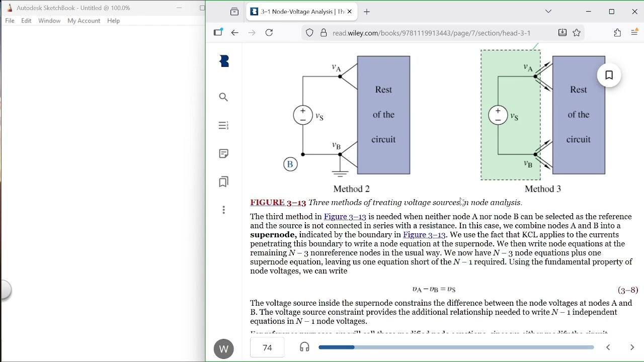Viewport: 644px width, 362px height.
Task: Click the Method 3 supernode diagram
Action: point(543,115)
